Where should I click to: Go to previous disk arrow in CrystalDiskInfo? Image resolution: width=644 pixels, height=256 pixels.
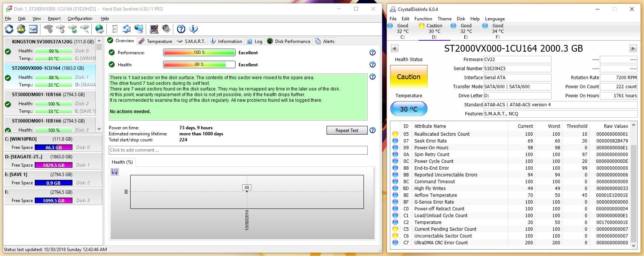[394, 48]
